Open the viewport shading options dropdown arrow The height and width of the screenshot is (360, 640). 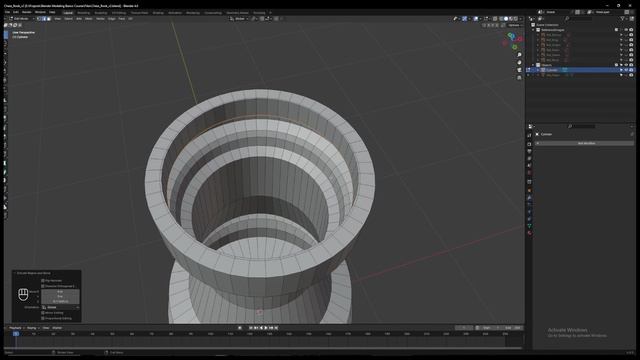coord(521,19)
